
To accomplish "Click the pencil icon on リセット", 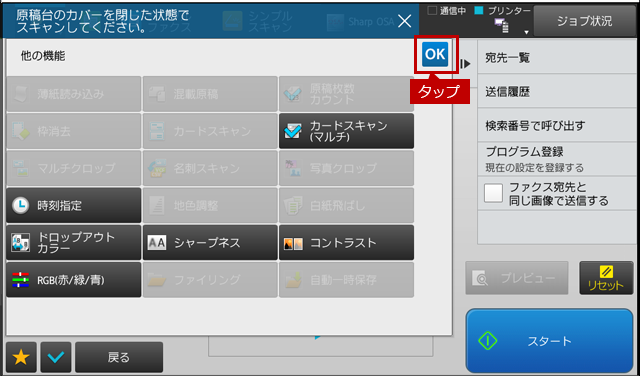I will pyautogui.click(x=606, y=271).
